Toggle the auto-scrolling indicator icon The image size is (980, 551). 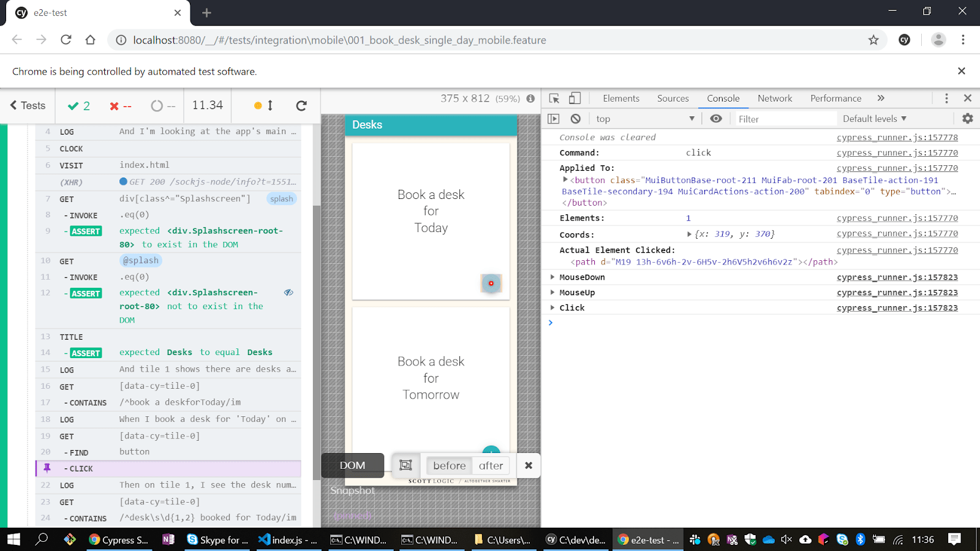263,105
